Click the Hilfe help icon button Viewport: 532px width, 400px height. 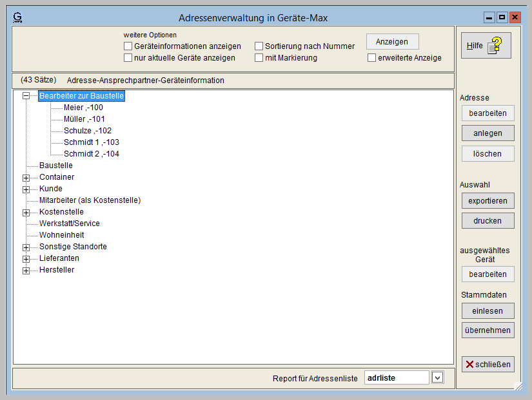click(x=486, y=46)
